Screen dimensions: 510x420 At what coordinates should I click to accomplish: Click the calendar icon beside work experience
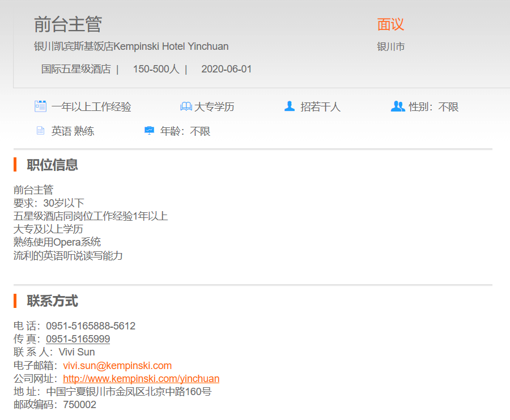click(x=40, y=106)
